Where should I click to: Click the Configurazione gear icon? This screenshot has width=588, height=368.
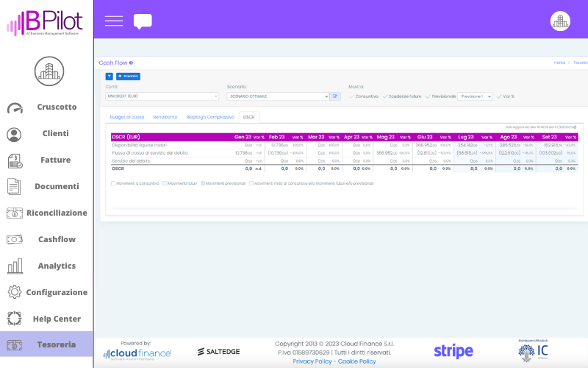[15, 291]
